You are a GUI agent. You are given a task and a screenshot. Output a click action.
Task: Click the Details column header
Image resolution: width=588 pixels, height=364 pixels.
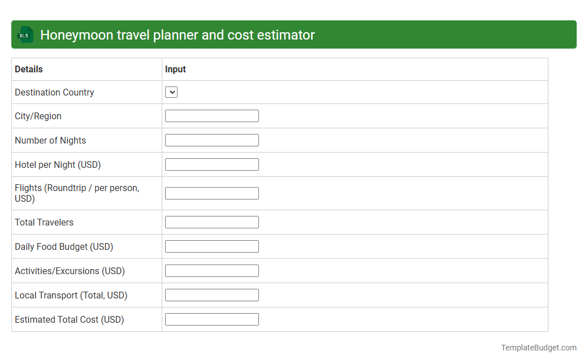(x=28, y=69)
